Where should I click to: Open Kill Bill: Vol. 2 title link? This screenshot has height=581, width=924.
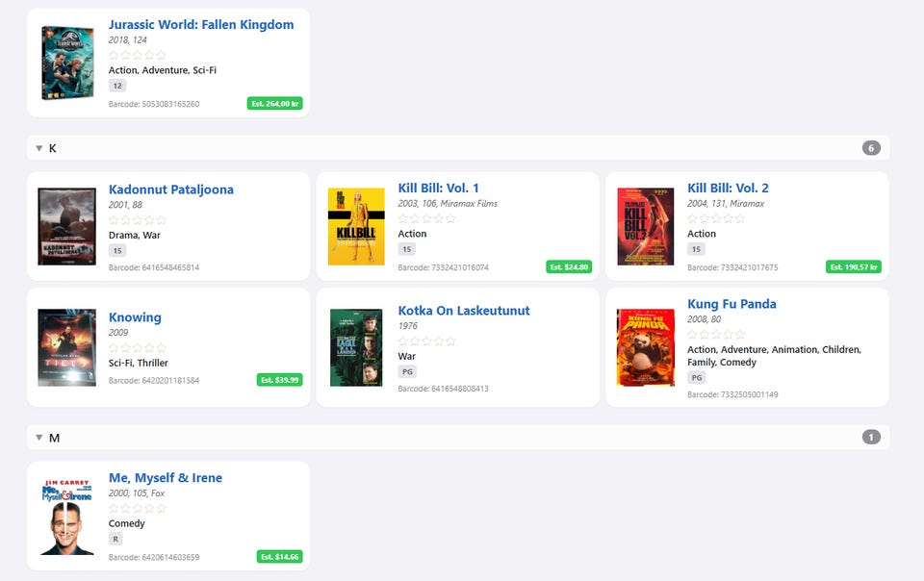[x=728, y=189]
